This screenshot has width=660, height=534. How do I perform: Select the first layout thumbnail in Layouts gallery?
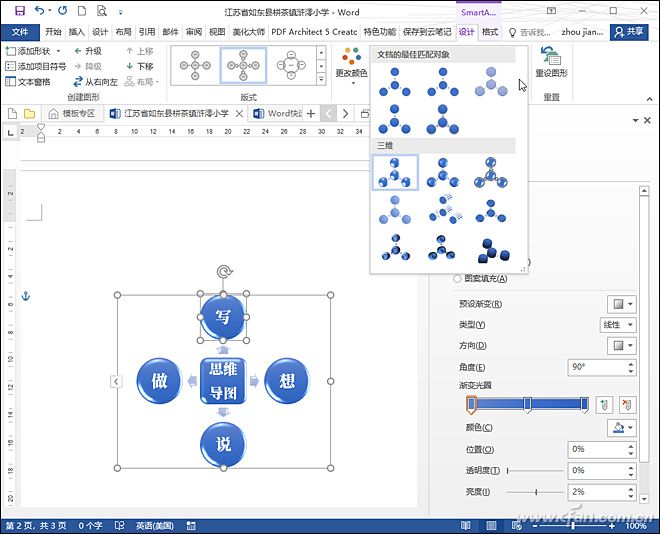pyautogui.click(x=195, y=65)
